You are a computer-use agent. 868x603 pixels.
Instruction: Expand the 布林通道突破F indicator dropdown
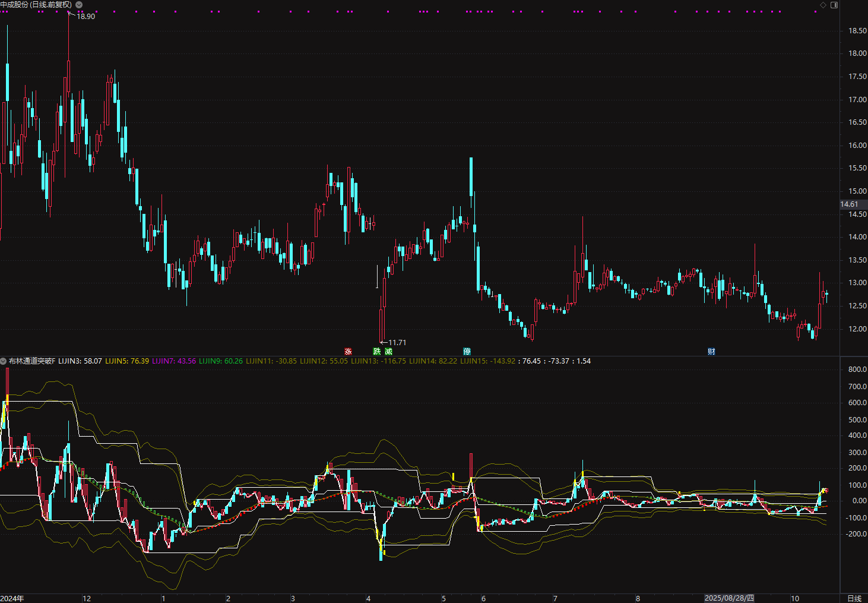click(4, 361)
